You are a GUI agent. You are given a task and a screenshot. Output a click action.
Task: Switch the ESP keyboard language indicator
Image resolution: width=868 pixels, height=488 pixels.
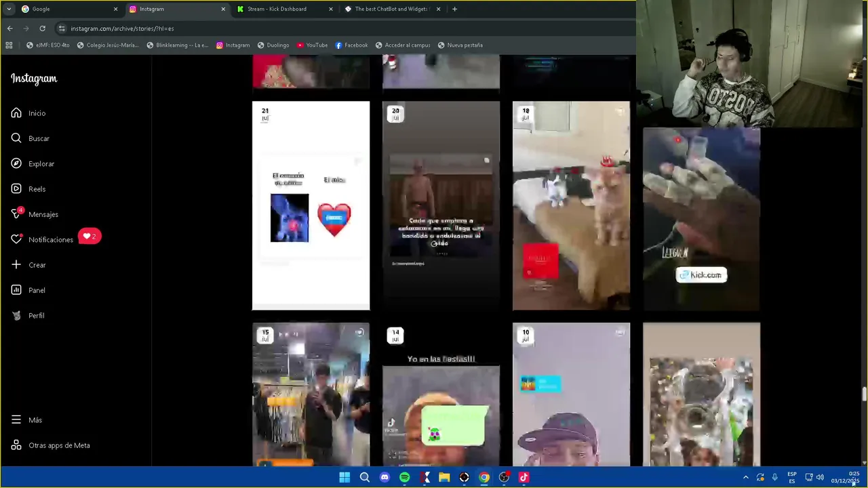click(x=791, y=477)
